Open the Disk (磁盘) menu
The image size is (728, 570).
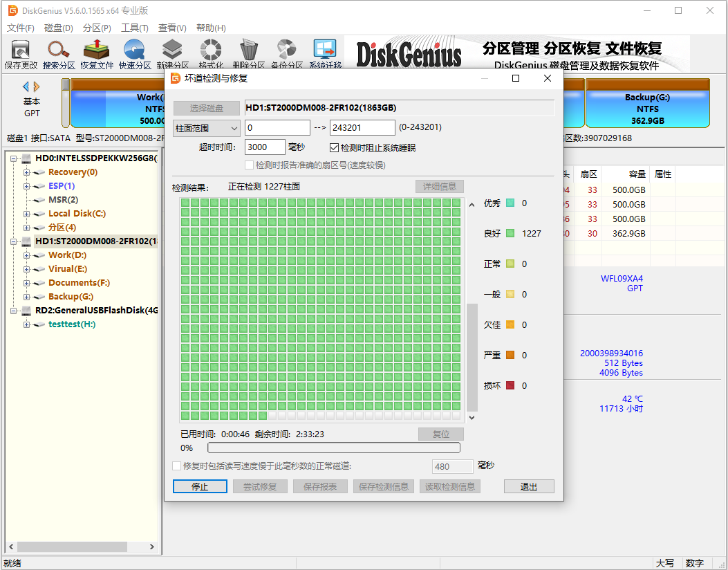(x=59, y=28)
